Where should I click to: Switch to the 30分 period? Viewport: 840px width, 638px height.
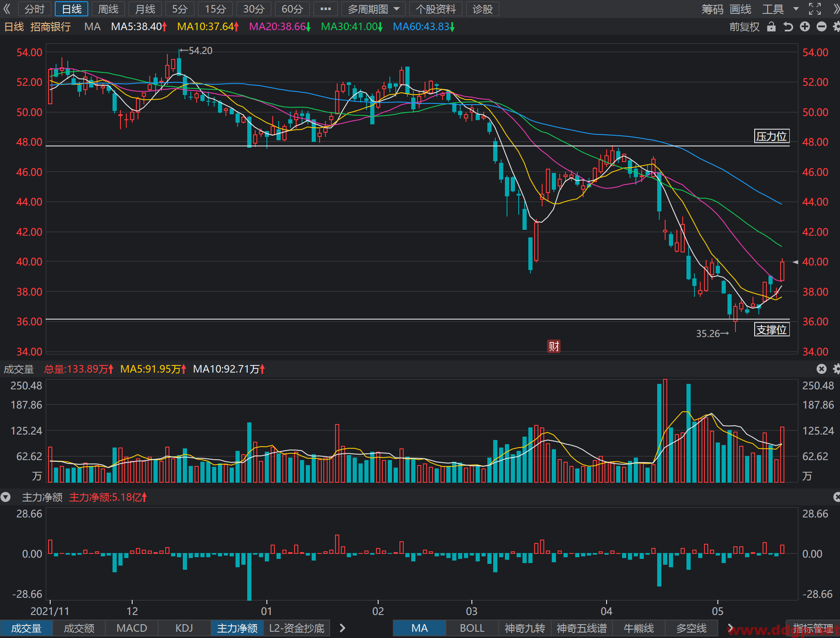[254, 9]
